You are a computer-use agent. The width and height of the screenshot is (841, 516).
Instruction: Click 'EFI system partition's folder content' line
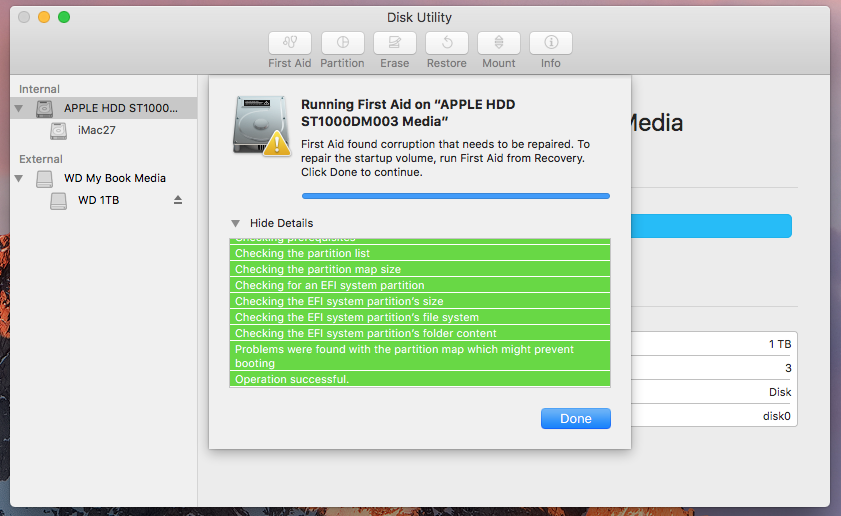click(420, 334)
